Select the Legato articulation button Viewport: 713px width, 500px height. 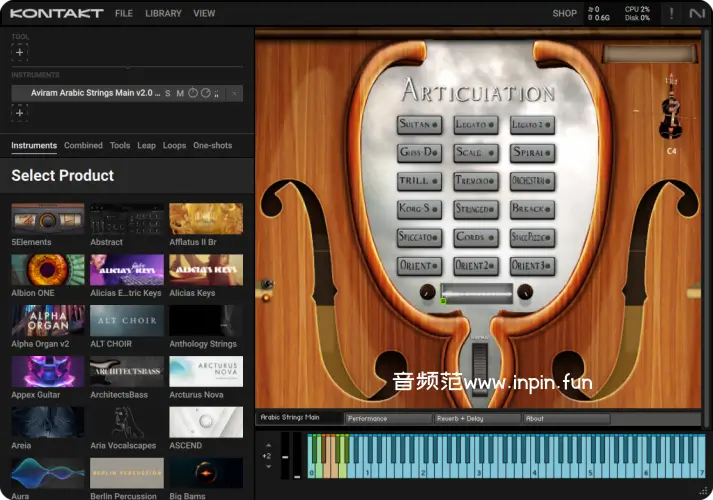tap(475, 125)
